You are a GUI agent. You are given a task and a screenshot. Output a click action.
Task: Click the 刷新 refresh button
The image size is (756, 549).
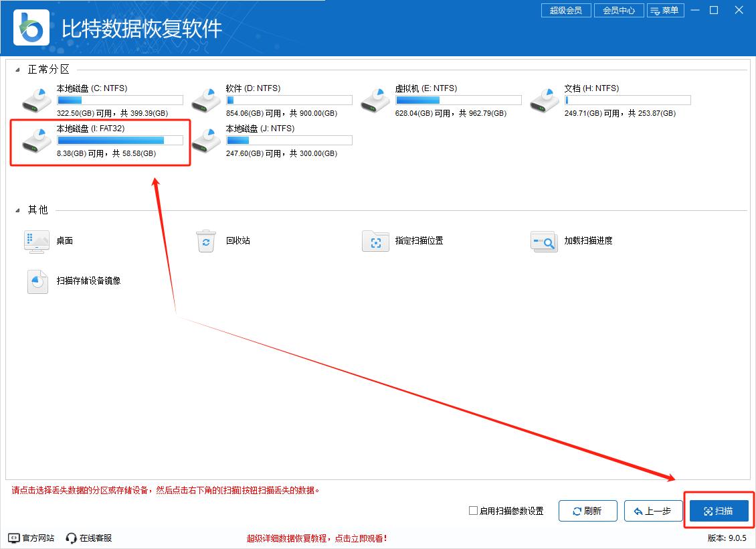point(587,511)
